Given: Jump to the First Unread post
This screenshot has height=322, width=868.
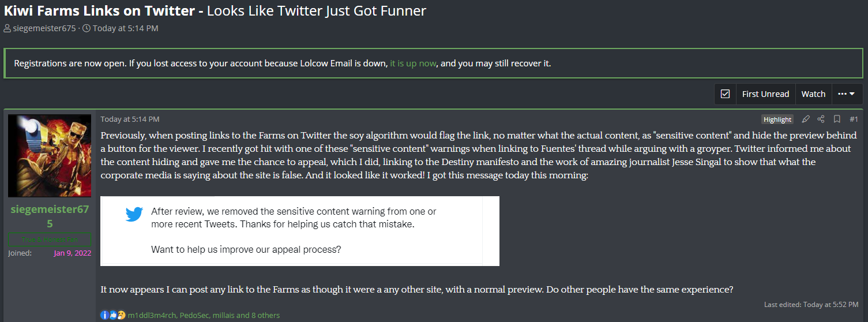Looking at the screenshot, I should [765, 94].
